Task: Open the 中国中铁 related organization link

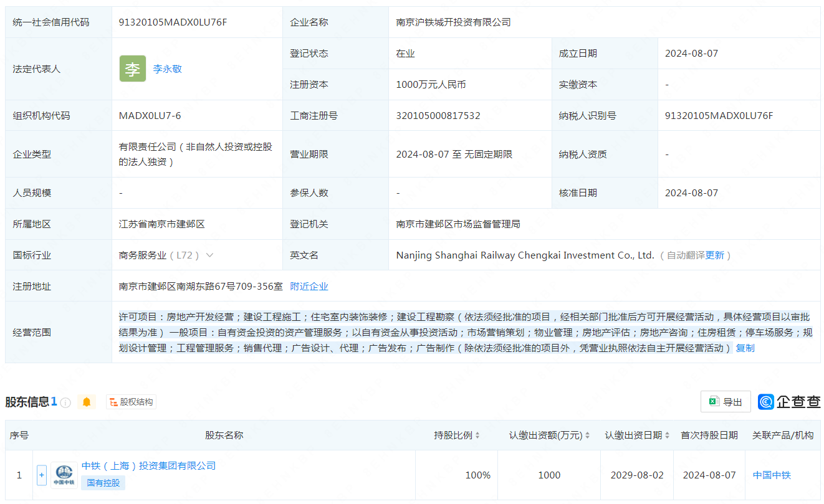Action: [x=772, y=475]
